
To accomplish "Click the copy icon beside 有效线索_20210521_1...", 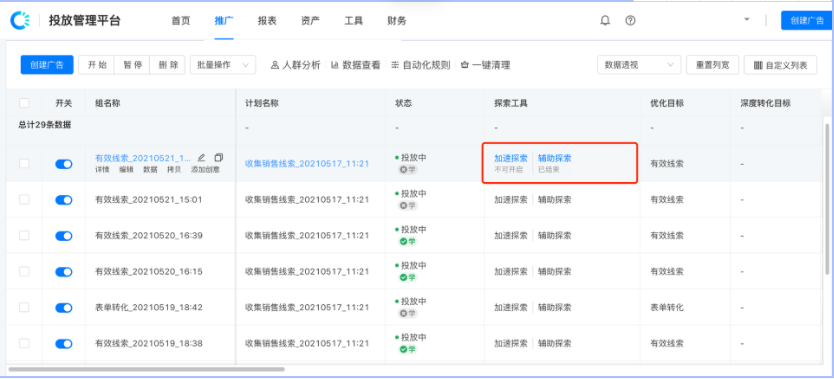I will (x=219, y=157).
